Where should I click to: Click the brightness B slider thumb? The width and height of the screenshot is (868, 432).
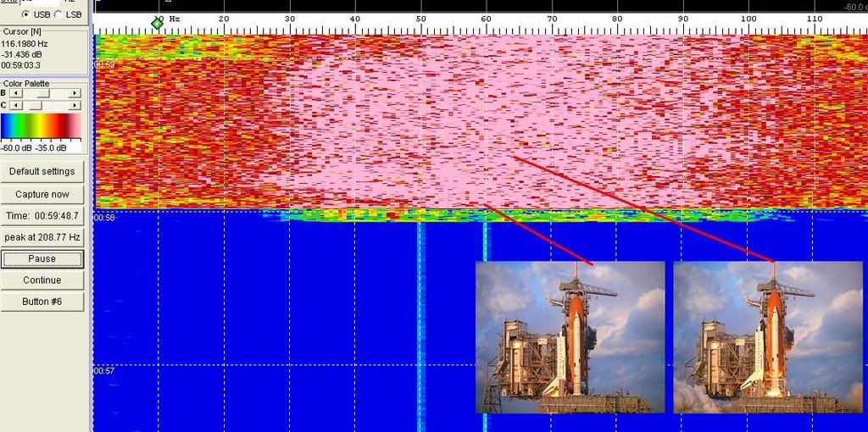[42, 93]
